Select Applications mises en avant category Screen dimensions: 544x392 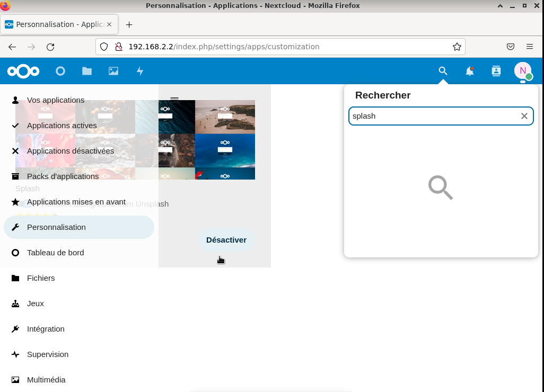[x=79, y=202]
